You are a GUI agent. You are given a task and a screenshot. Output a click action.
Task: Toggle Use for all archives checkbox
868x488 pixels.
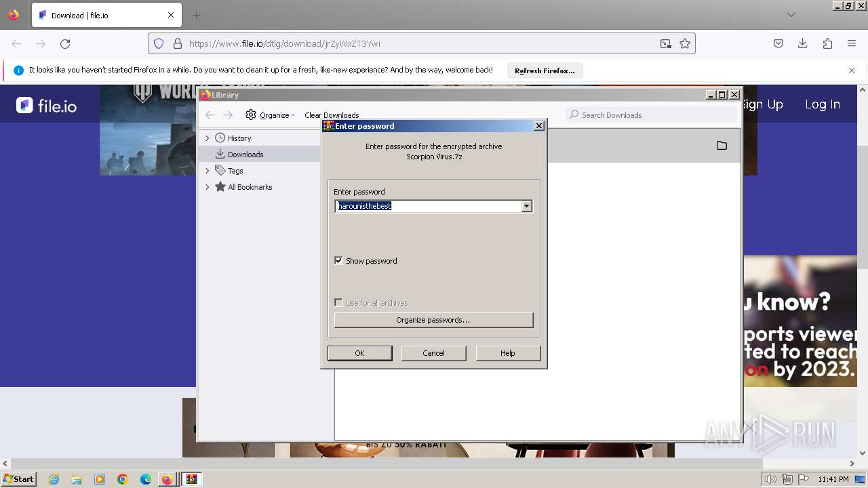point(338,303)
